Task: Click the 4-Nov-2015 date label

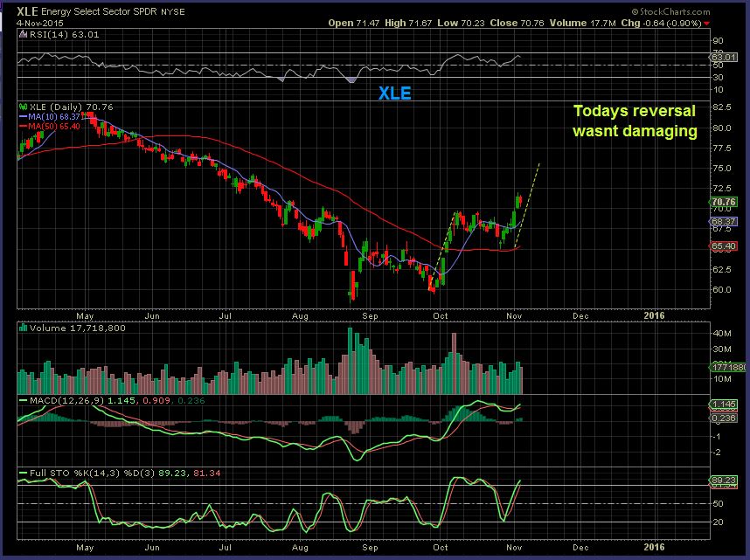Action: pyautogui.click(x=40, y=23)
